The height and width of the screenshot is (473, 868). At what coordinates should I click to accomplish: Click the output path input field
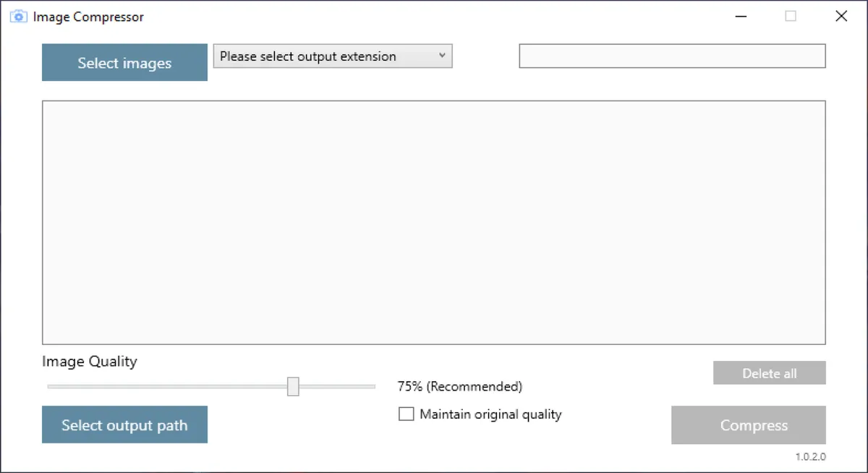coord(671,56)
